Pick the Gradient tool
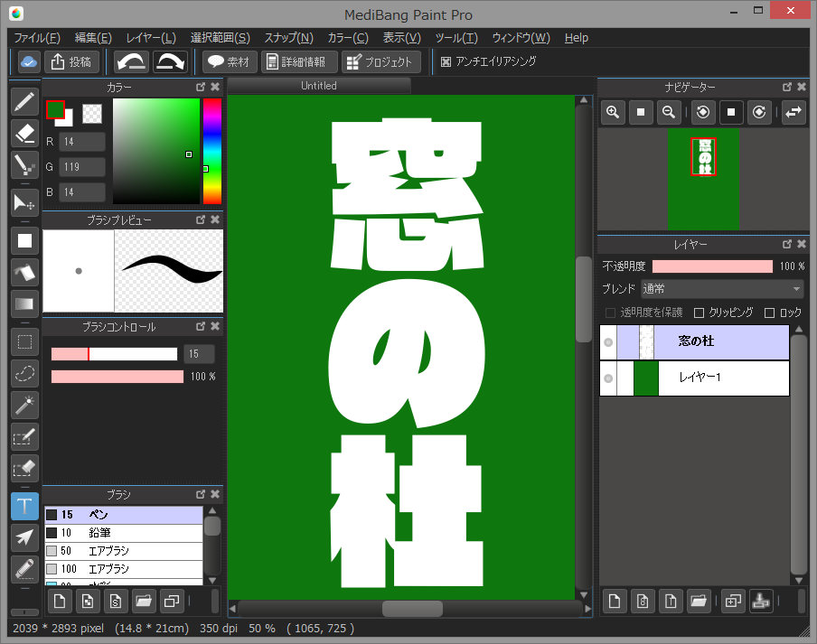 click(x=24, y=305)
